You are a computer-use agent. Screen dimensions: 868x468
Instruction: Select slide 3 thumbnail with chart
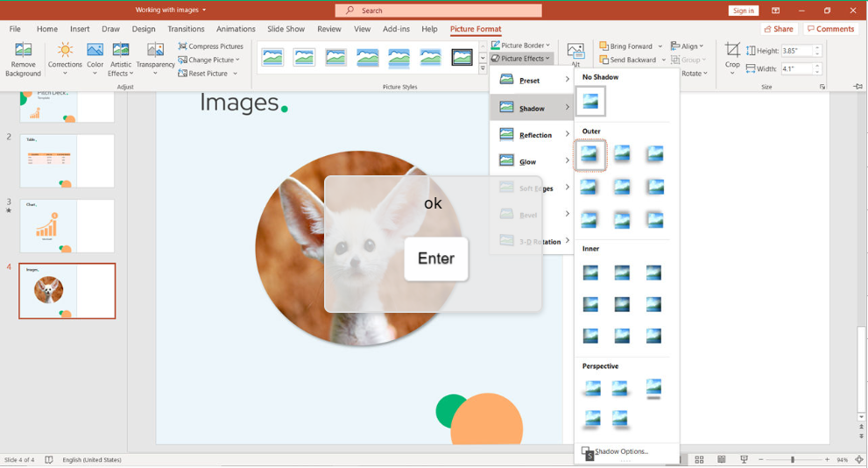(x=67, y=226)
